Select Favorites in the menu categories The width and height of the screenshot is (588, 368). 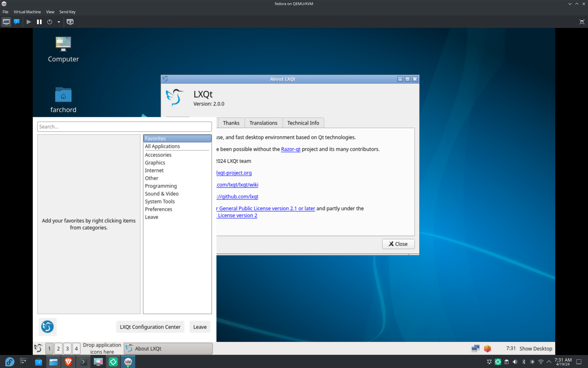point(177,138)
